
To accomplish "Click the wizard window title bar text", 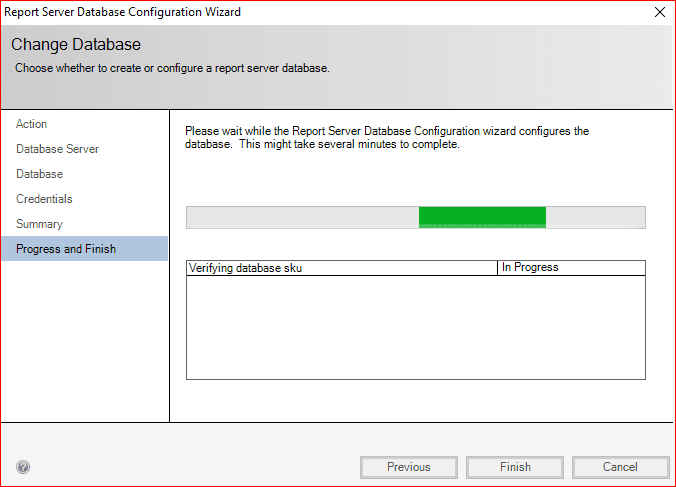I will tap(123, 12).
